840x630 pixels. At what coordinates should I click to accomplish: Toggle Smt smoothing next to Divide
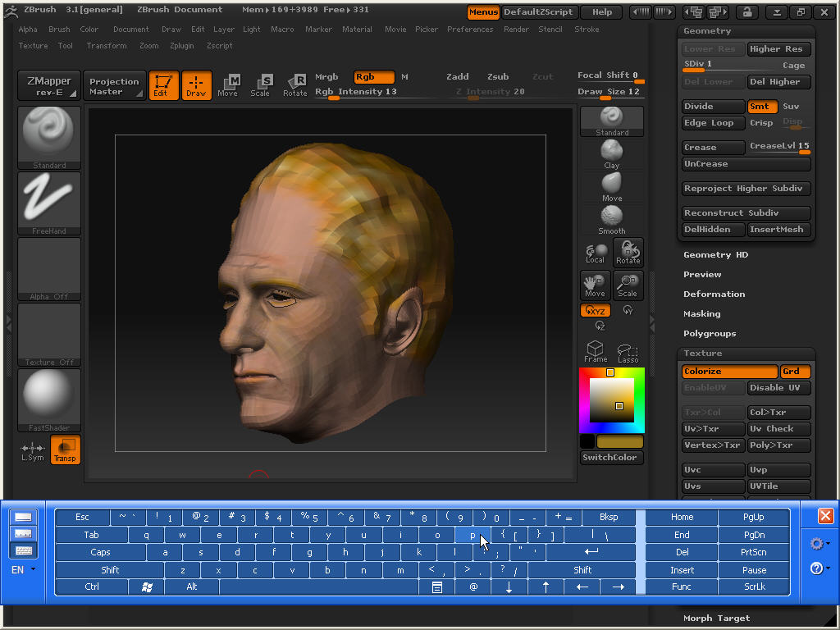pyautogui.click(x=762, y=106)
